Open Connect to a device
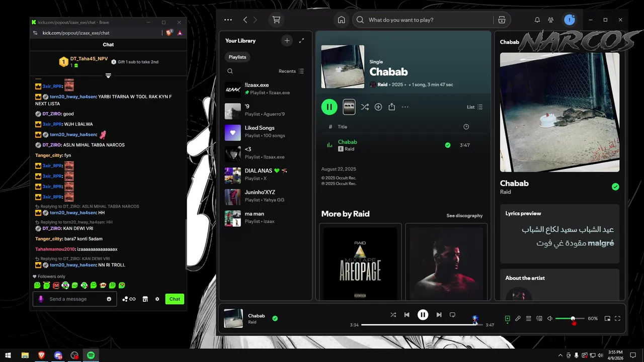The height and width of the screenshot is (362, 644). pyautogui.click(x=539, y=318)
